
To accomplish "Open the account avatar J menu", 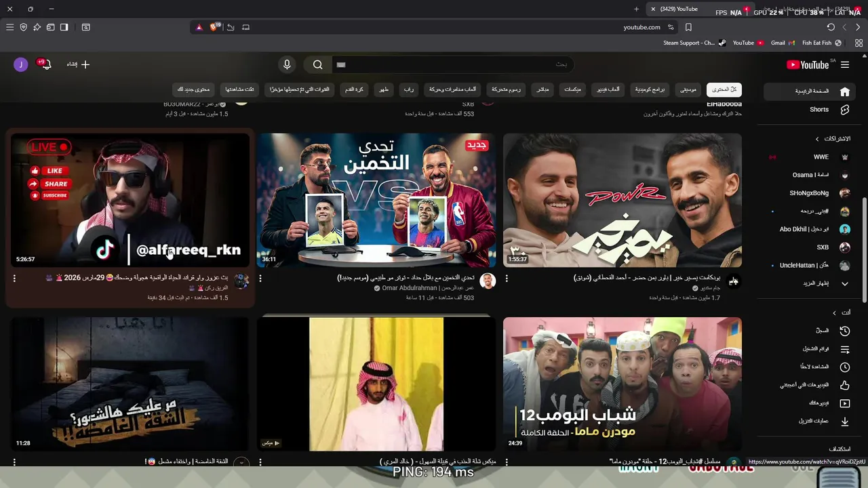I will pyautogui.click(x=20, y=64).
